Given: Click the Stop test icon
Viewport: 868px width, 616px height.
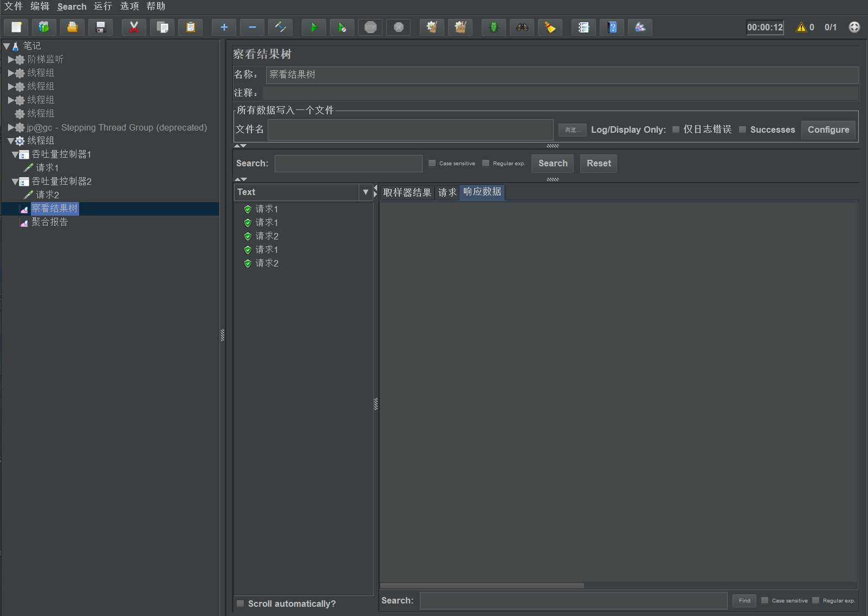Looking at the screenshot, I should (x=370, y=27).
